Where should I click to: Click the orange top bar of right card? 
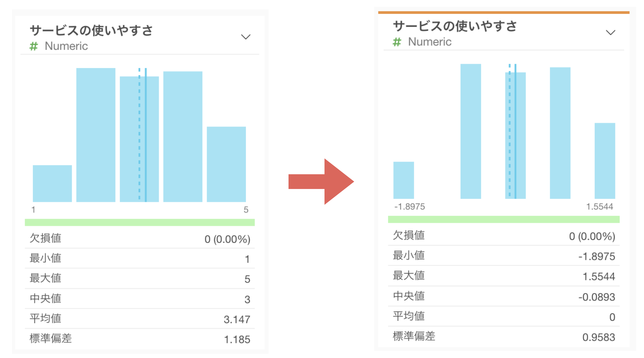[504, 12]
